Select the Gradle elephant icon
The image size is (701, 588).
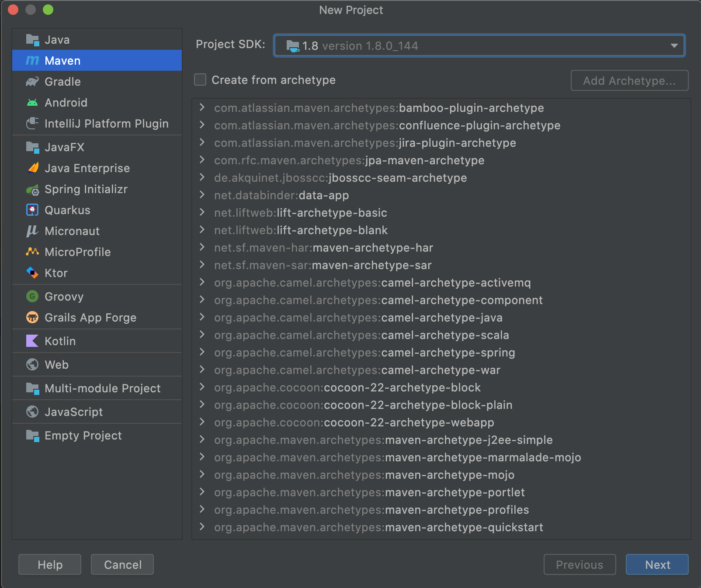click(32, 82)
